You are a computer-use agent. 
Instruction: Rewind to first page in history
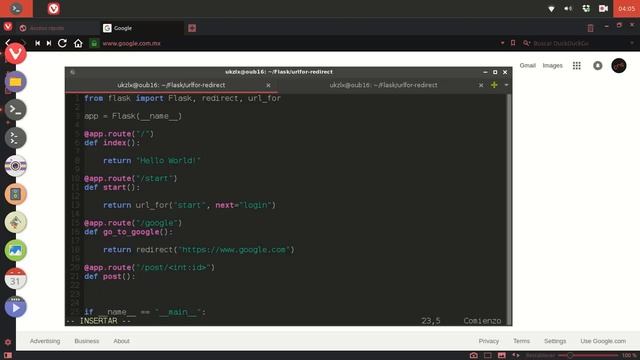tap(38, 43)
